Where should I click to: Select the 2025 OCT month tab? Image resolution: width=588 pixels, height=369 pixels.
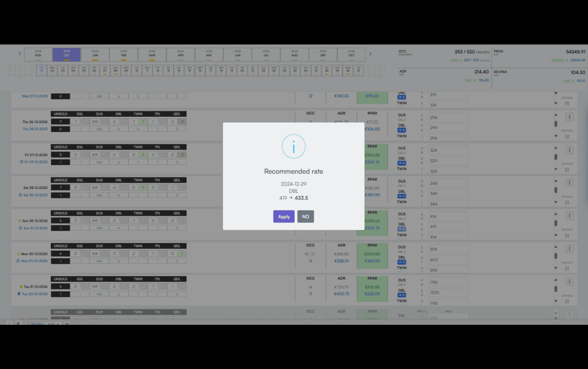[x=351, y=54]
